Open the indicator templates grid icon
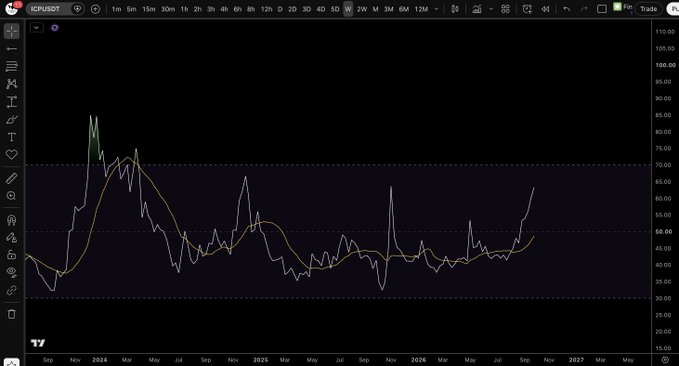679x366 pixels. click(505, 9)
